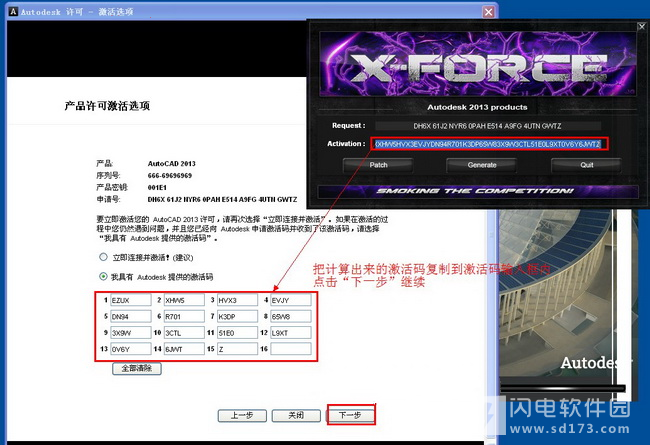Click activation box 8 containing 6SW8
The image size is (650, 445).
pos(291,316)
